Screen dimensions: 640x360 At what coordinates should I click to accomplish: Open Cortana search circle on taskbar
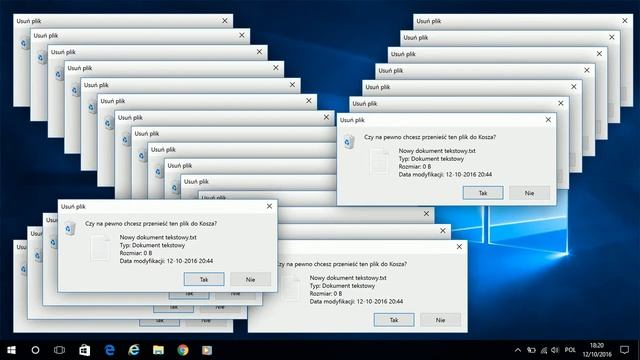coord(36,350)
